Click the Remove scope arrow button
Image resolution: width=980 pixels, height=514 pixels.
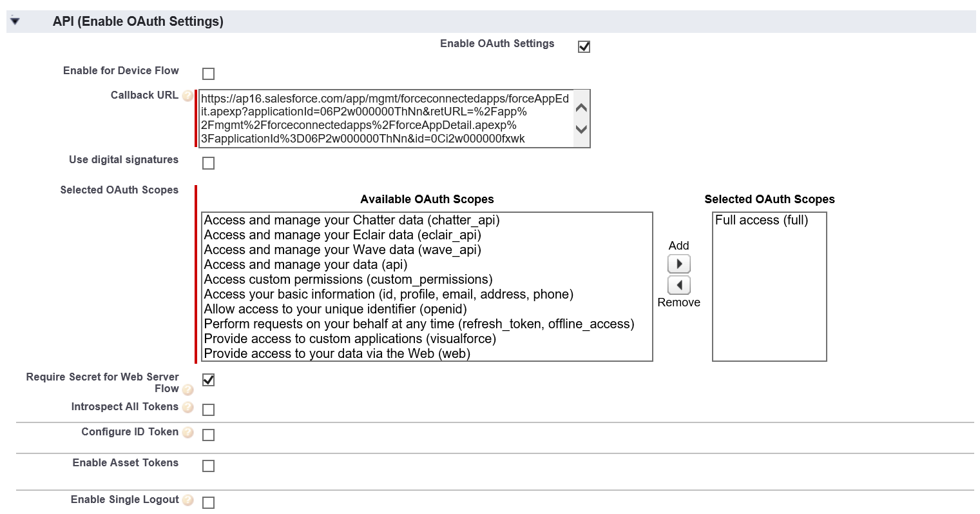(678, 285)
